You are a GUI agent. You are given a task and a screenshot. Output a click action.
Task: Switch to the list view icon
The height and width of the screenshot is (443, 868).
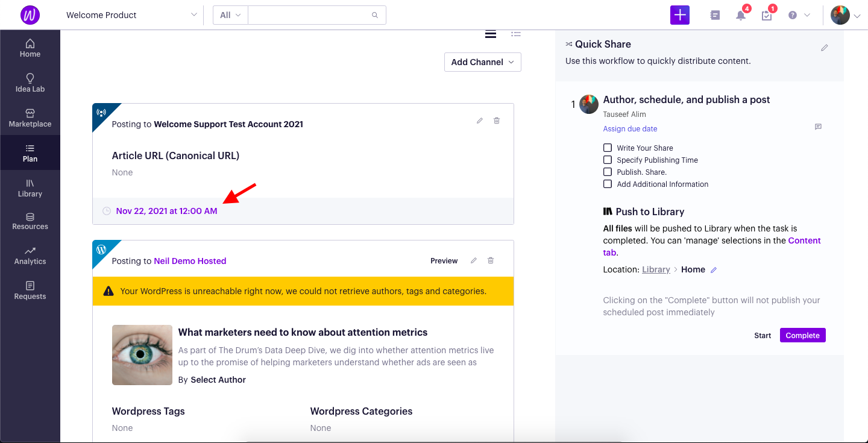click(x=516, y=34)
